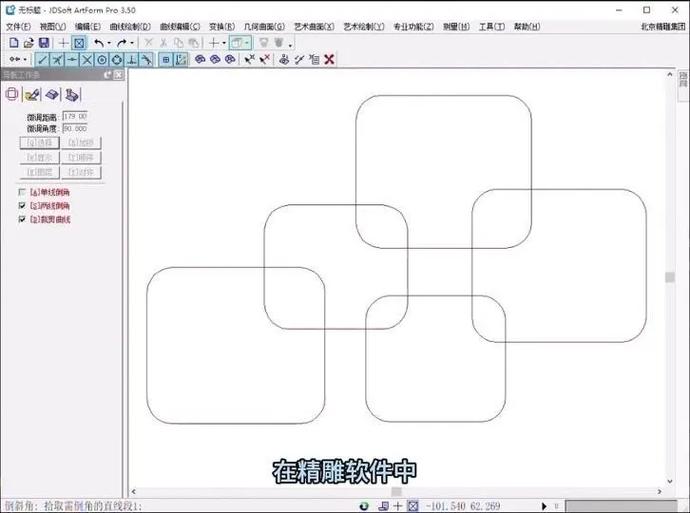
Task: Open the blue block surface panel icon
Action: click(52, 94)
